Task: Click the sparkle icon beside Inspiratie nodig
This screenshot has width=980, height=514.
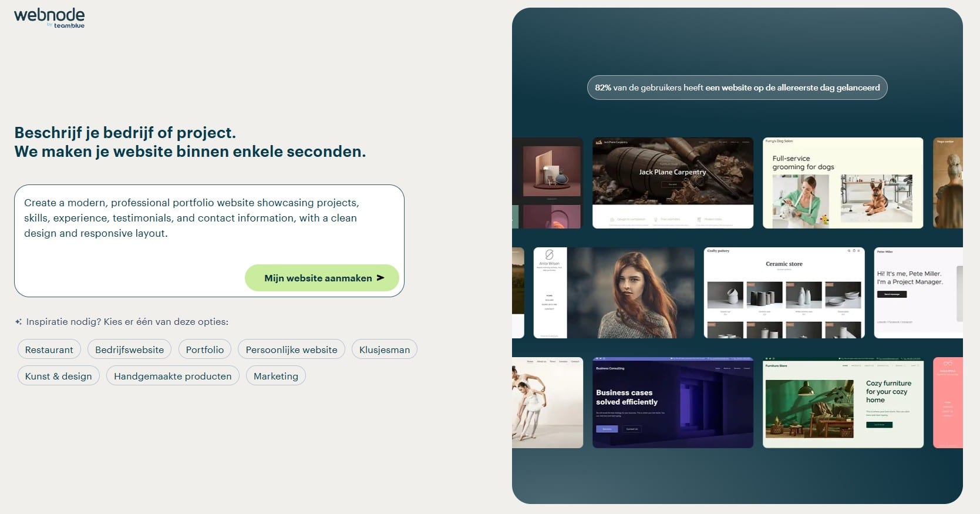Action: (19, 322)
